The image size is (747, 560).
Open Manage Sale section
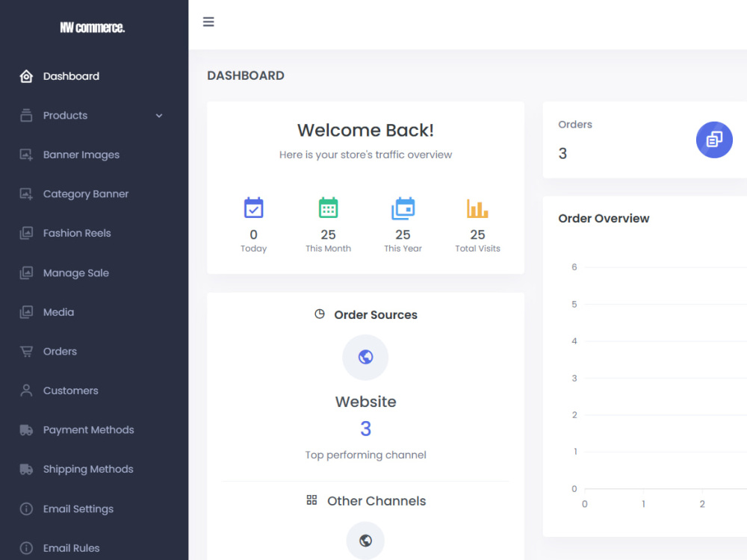coord(76,273)
